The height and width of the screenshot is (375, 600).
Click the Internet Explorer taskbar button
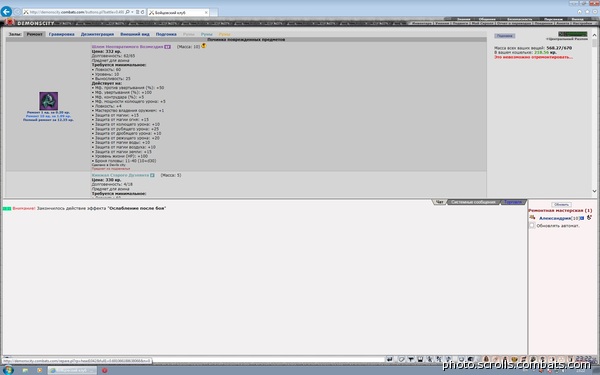point(72,370)
